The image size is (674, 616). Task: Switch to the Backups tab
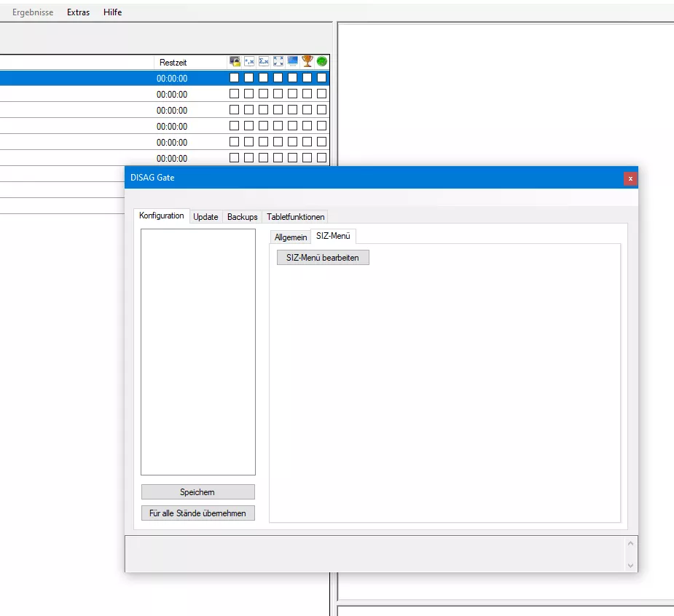(243, 217)
